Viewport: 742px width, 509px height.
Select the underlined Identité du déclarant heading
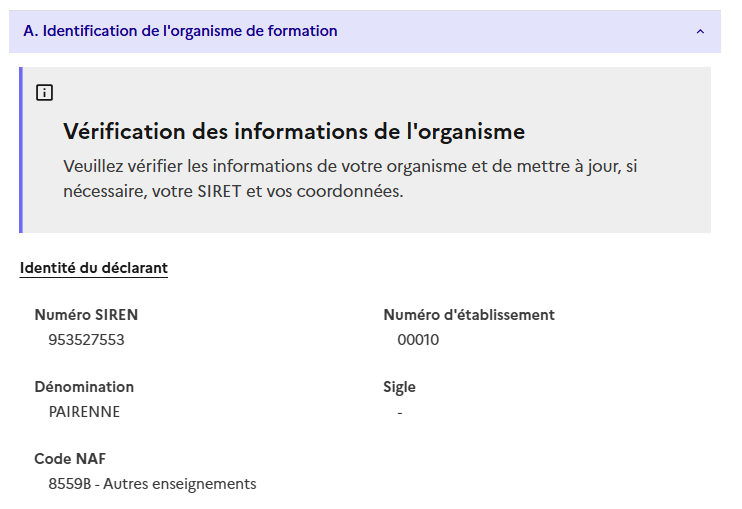94,268
